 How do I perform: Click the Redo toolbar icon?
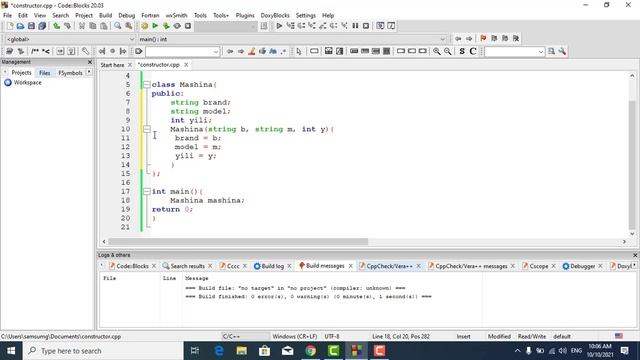67,26
